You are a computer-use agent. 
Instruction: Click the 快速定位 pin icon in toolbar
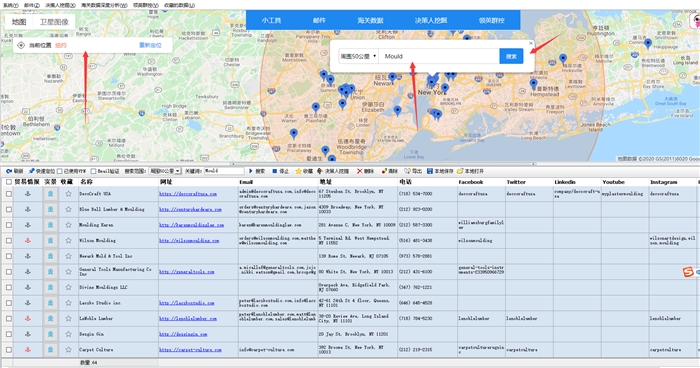[32, 171]
